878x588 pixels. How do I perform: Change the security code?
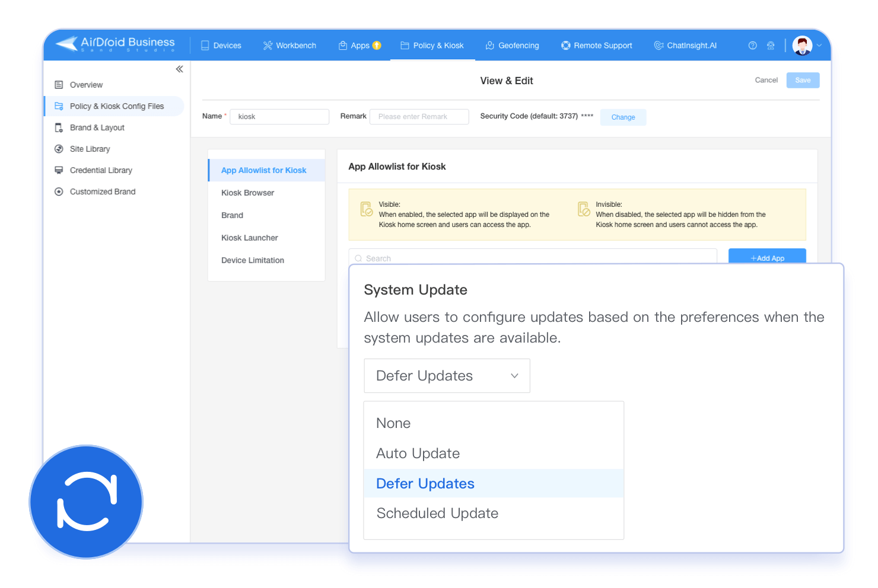click(x=623, y=117)
